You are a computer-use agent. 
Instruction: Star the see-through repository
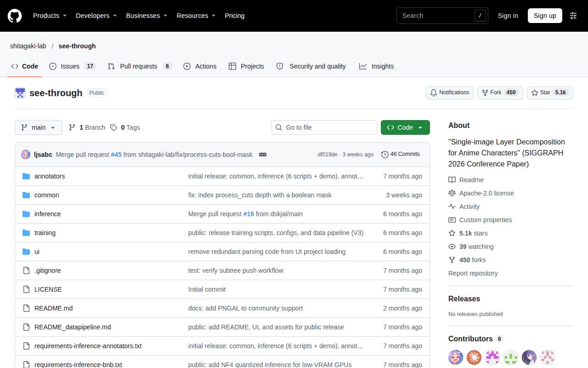coord(550,92)
